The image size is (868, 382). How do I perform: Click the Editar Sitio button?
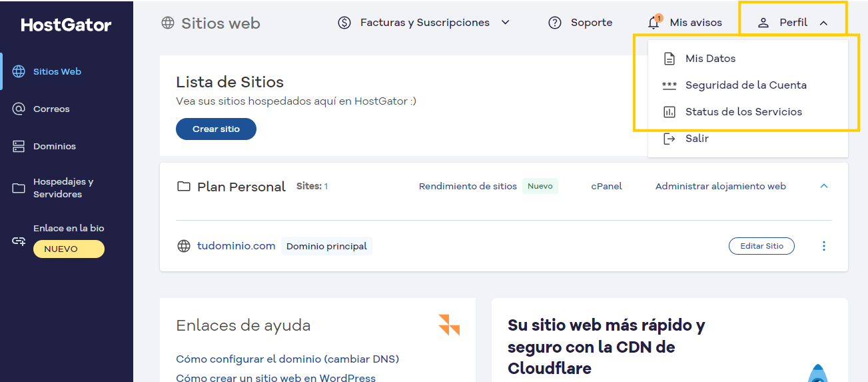[x=761, y=246]
